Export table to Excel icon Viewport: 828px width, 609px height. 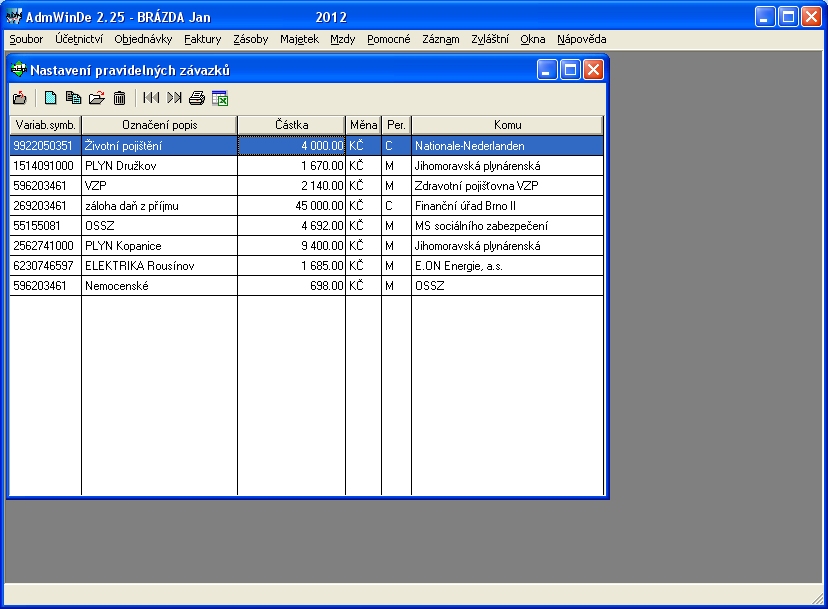(x=220, y=98)
